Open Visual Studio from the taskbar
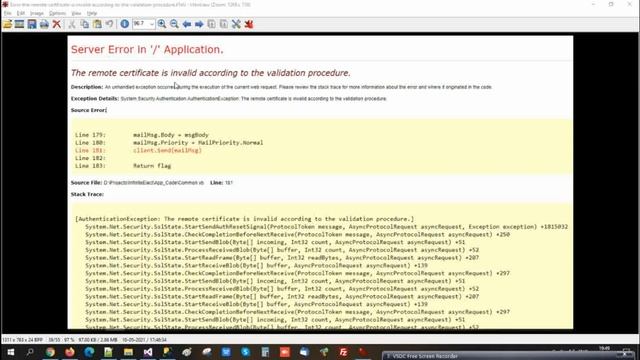The width and height of the screenshot is (640, 360). pyautogui.click(x=148, y=352)
